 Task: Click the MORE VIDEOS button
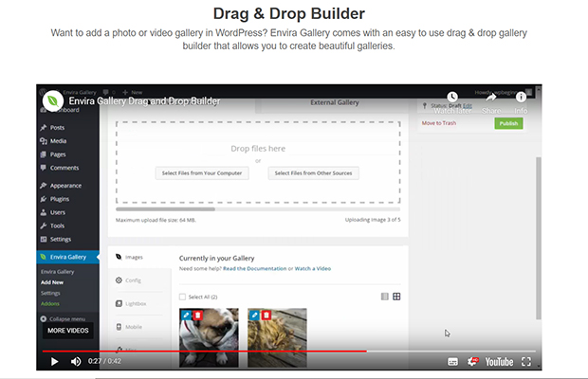click(x=68, y=331)
